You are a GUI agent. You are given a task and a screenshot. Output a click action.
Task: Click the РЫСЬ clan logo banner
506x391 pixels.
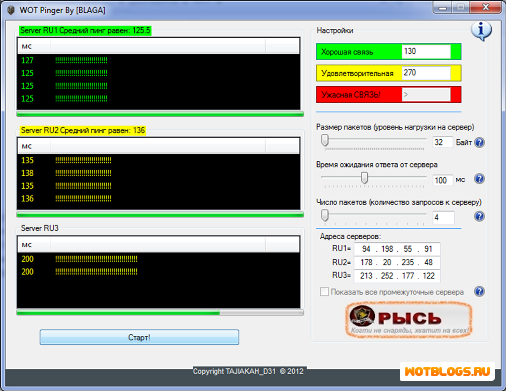coord(409,320)
